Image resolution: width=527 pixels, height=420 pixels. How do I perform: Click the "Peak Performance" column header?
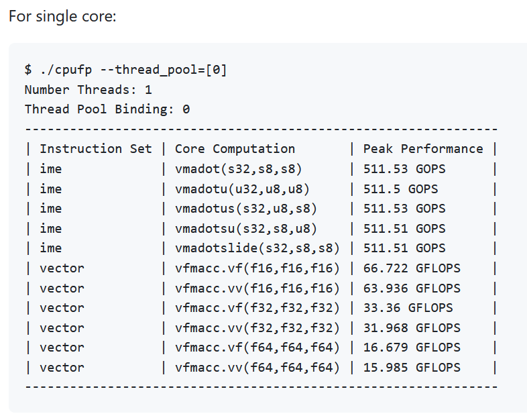point(422,149)
